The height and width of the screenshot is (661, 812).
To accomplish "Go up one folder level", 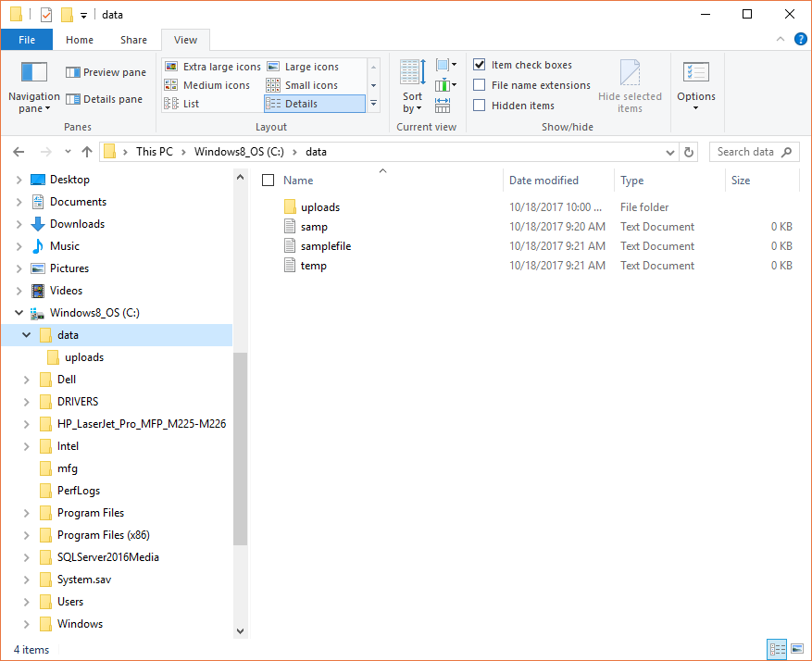I will click(x=87, y=152).
